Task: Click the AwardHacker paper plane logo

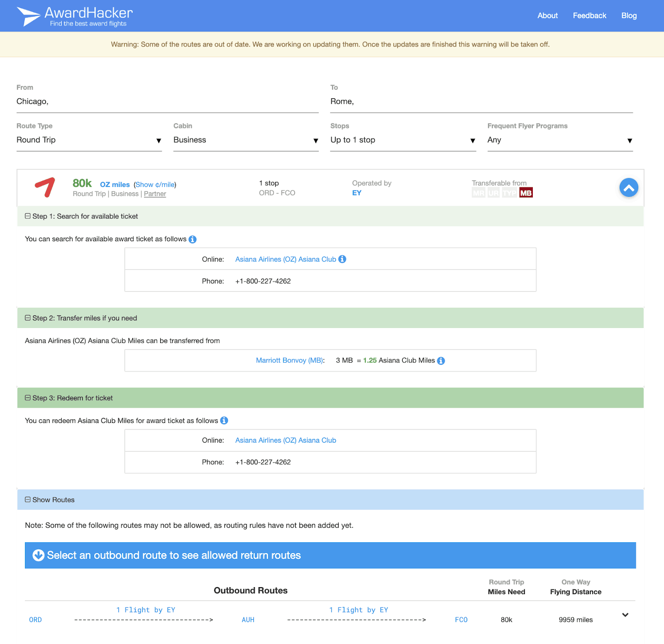Action: coord(28,16)
